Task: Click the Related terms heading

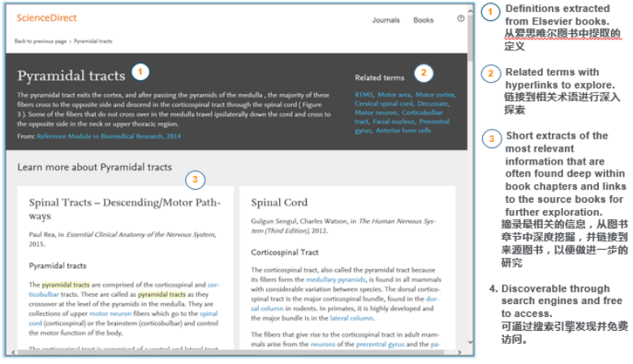Action: tap(380, 77)
